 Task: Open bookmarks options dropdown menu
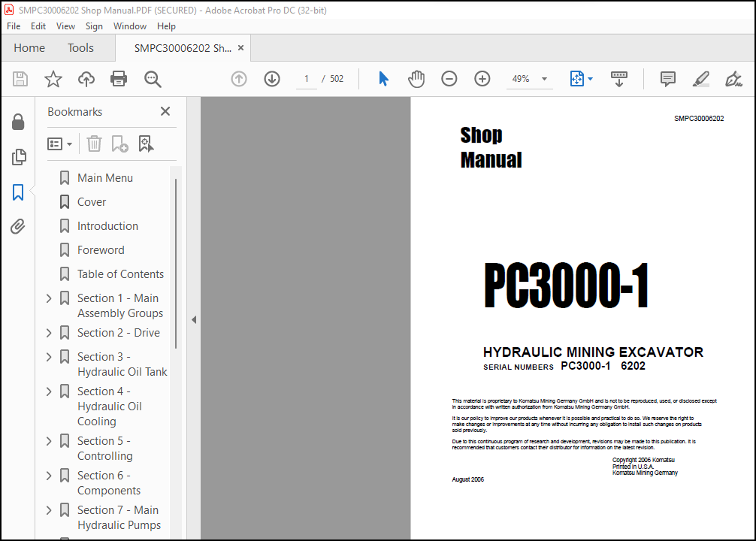(x=60, y=144)
